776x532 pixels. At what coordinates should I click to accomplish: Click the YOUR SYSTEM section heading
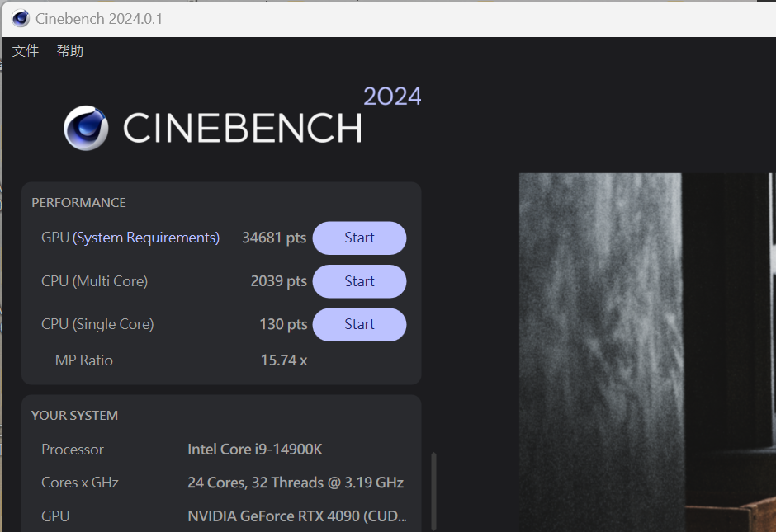[x=75, y=416]
